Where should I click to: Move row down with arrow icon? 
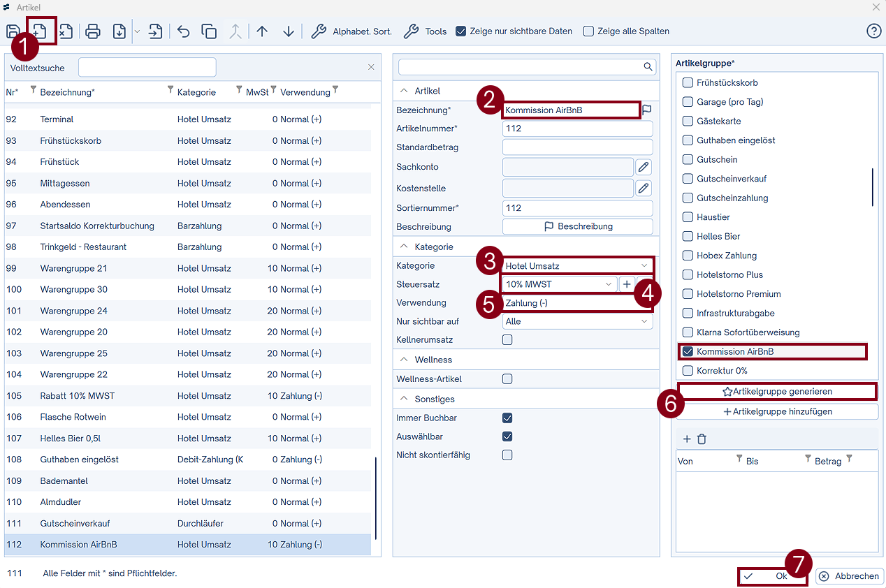[289, 31]
